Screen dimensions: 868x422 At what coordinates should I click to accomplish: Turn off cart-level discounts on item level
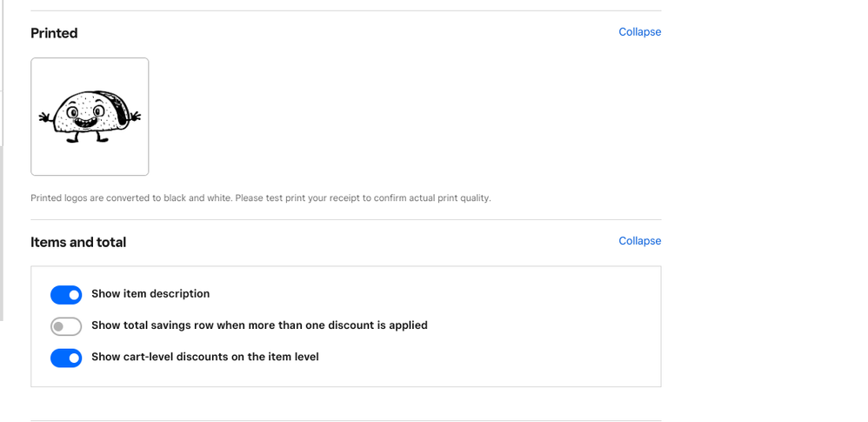click(x=66, y=358)
